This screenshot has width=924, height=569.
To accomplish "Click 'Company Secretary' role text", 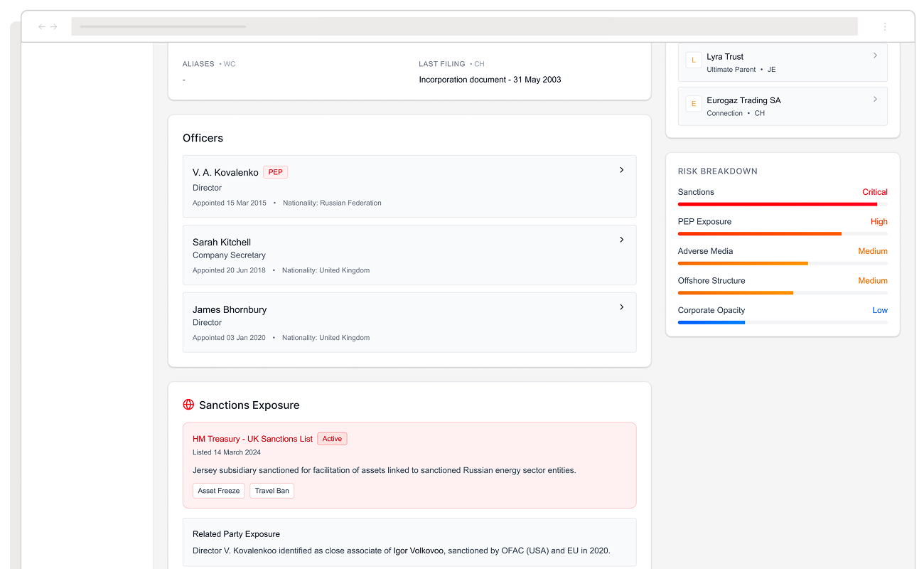I will 229,255.
